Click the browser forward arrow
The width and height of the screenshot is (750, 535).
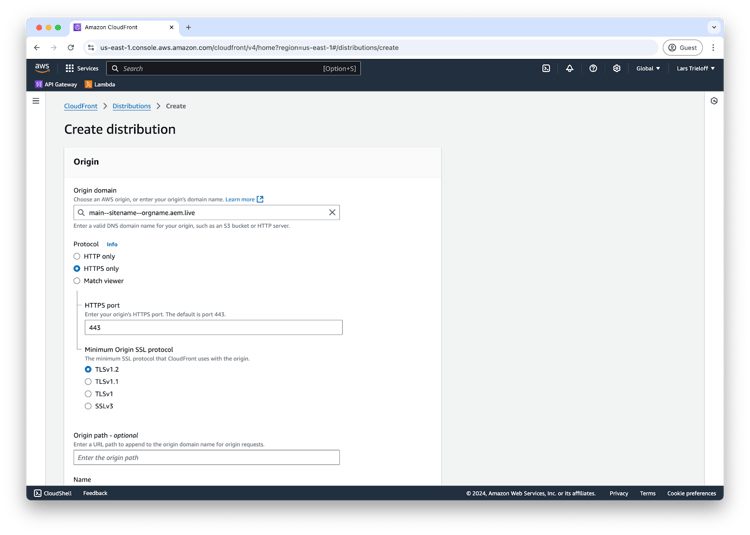coord(54,47)
